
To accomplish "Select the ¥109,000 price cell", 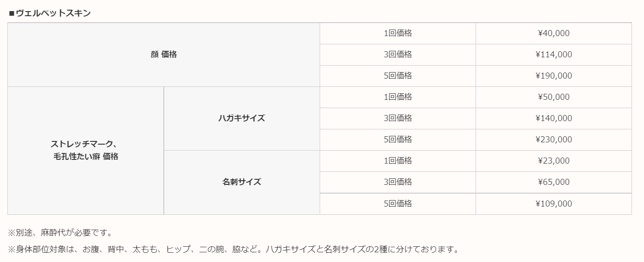I will (554, 204).
